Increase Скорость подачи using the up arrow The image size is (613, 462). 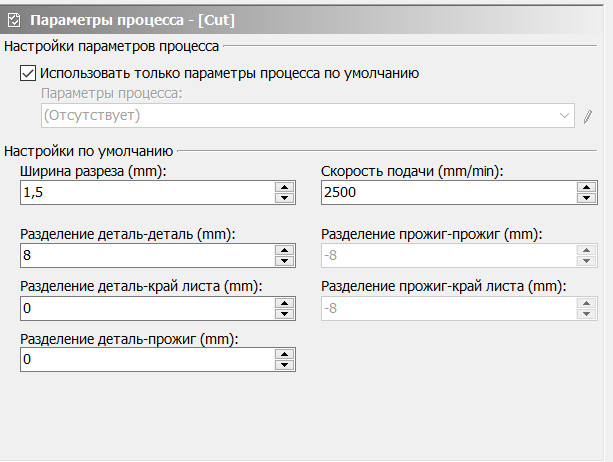tap(585, 187)
